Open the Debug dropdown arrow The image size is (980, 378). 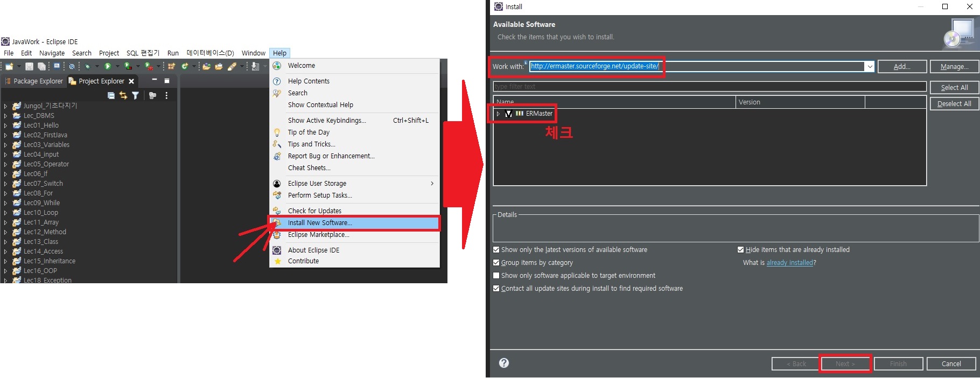point(97,66)
